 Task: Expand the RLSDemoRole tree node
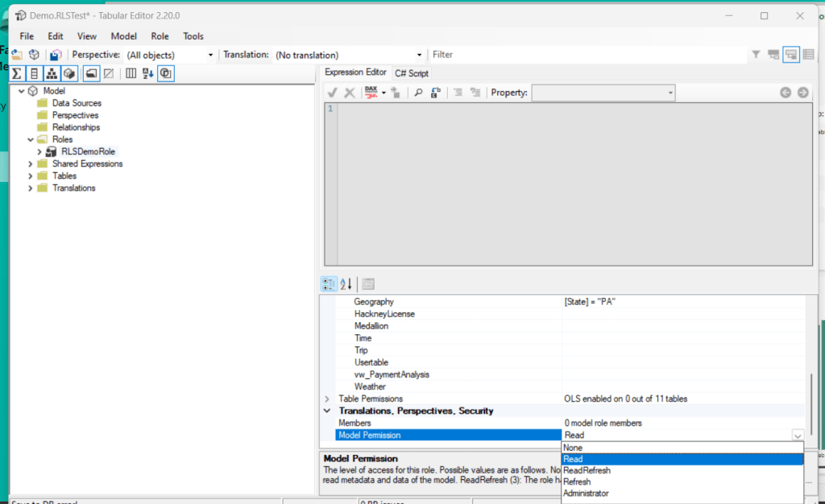pyautogui.click(x=39, y=151)
